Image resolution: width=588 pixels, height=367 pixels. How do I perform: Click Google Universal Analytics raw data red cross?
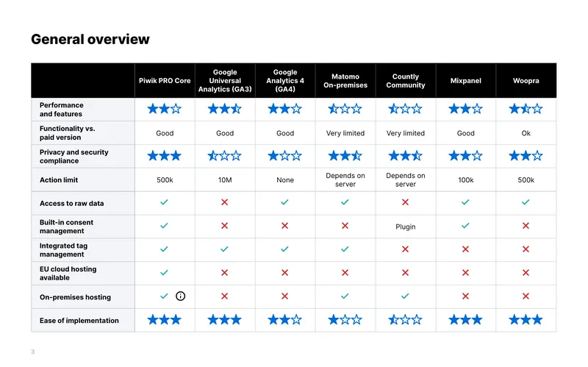click(225, 202)
